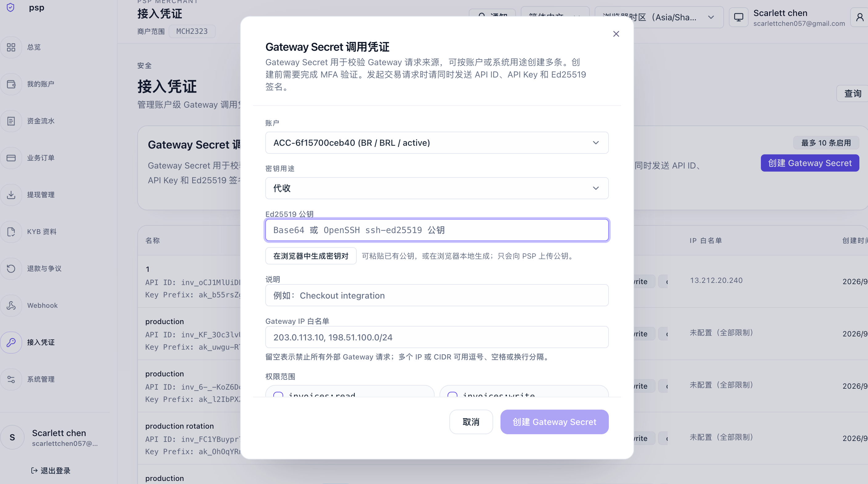Open 我的账户 wallet icon in sidebar

pyautogui.click(x=11, y=84)
